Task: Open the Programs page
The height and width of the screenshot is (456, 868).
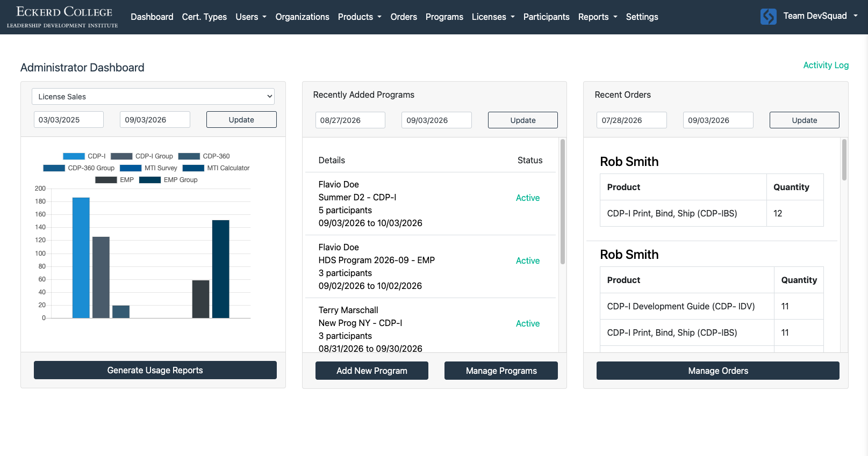Action: [x=444, y=17]
